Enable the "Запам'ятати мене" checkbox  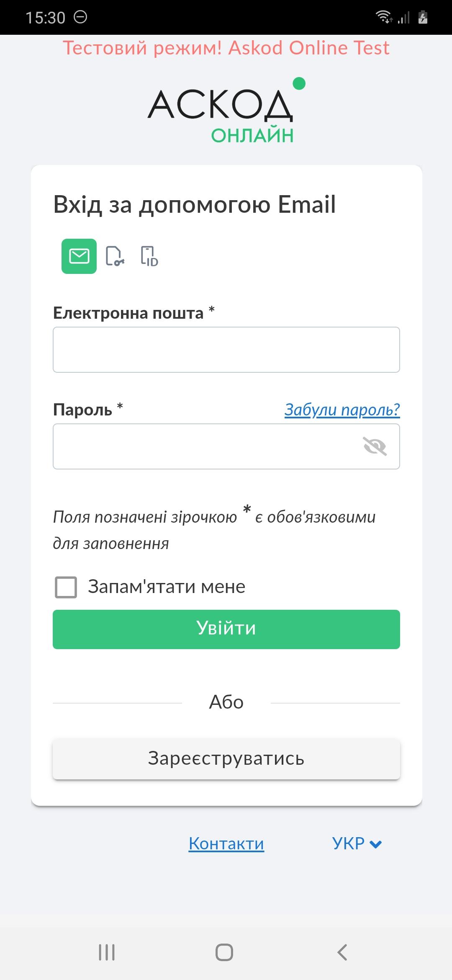66,587
